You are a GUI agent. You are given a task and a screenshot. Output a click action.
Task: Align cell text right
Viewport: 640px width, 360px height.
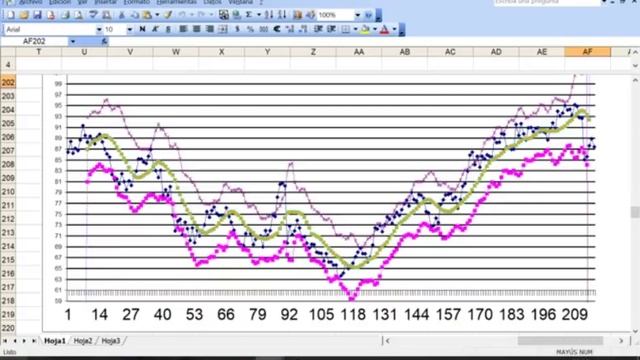pyautogui.click(x=209, y=29)
